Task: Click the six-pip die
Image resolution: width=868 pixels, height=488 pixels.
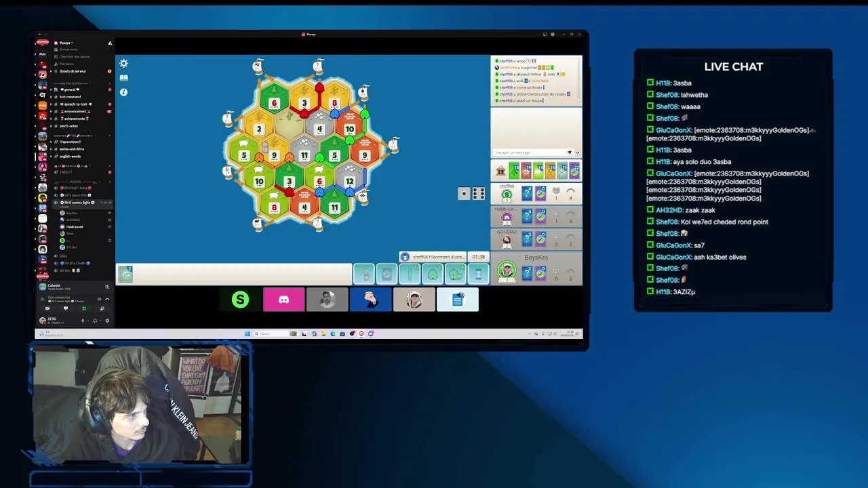Action: pos(478,194)
